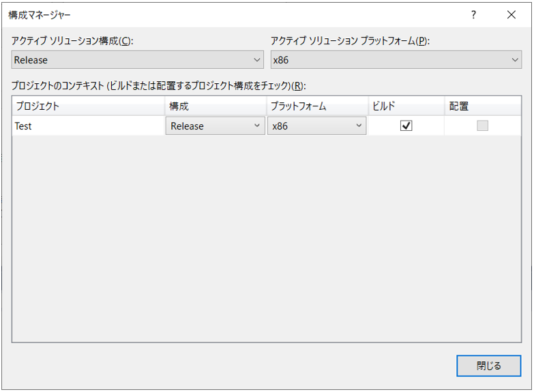Expand the Test project's platform dropdown
This screenshot has width=534, height=392.
(x=316, y=126)
